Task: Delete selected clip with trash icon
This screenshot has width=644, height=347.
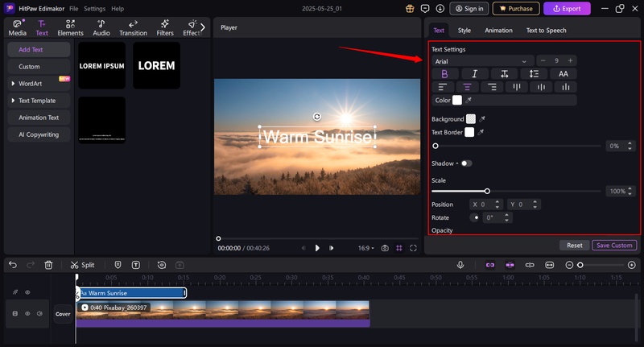Action: [x=48, y=265]
